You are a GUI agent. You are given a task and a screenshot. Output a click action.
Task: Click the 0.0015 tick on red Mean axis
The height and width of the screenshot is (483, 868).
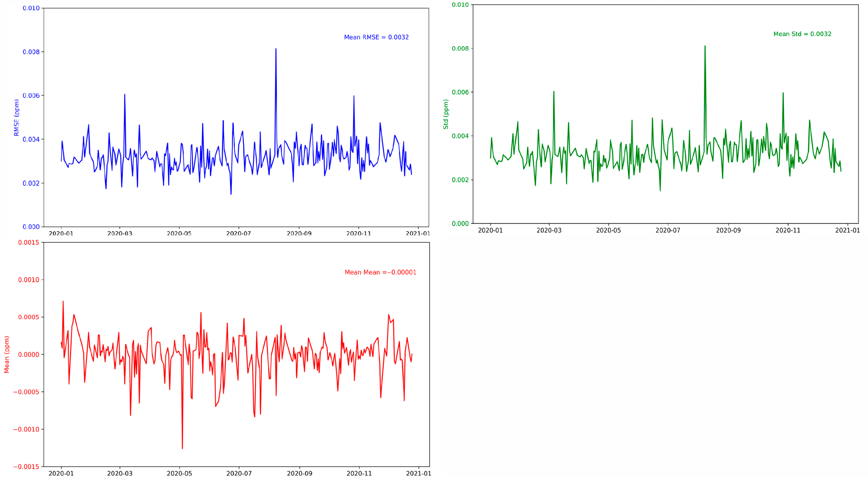[x=28, y=242]
